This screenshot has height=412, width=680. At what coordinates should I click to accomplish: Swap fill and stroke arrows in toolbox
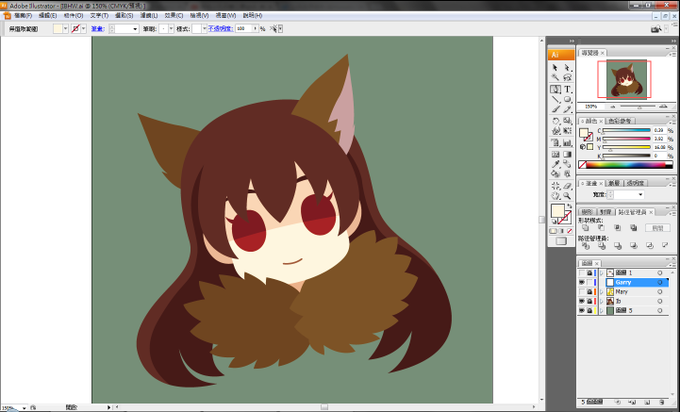pyautogui.click(x=569, y=206)
